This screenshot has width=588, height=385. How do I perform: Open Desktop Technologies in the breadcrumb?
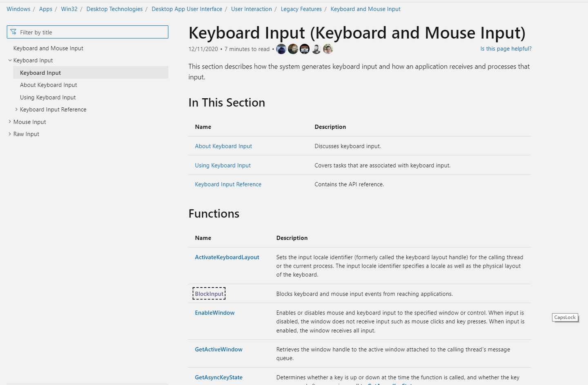pyautogui.click(x=115, y=9)
